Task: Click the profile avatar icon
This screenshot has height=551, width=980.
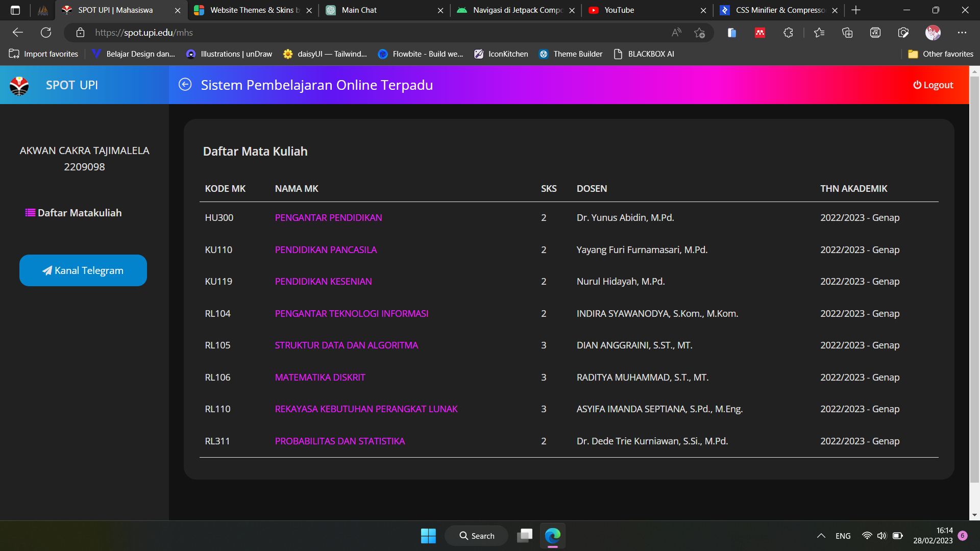Action: [x=933, y=33]
